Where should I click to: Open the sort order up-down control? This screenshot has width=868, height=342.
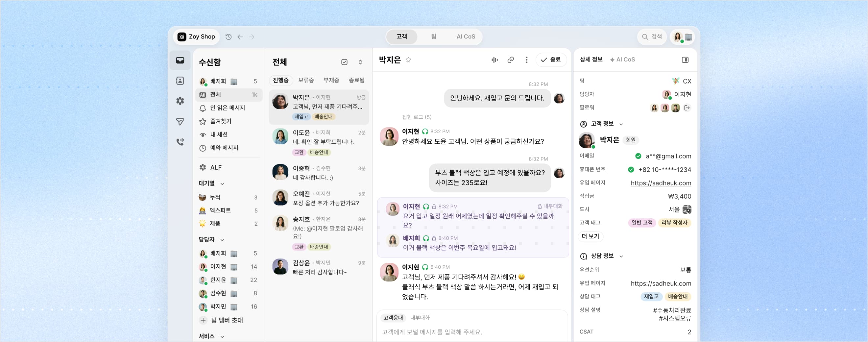coord(360,62)
